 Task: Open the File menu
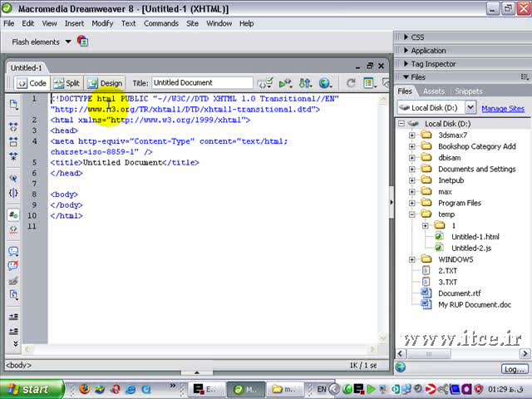9,23
